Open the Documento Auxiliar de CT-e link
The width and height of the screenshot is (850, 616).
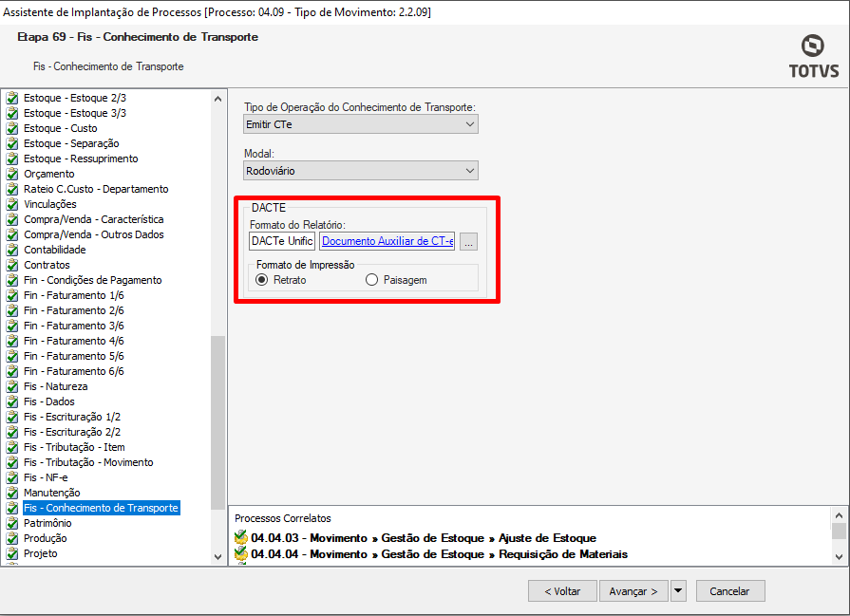387,241
